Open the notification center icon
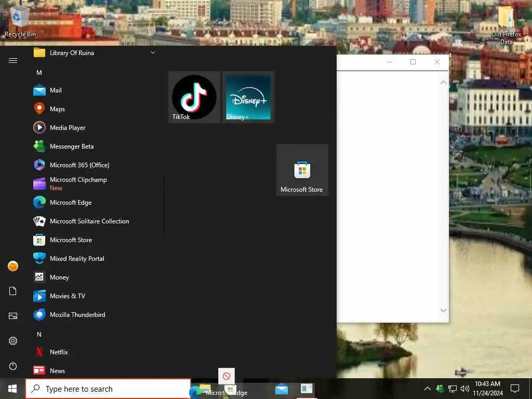 pos(515,389)
